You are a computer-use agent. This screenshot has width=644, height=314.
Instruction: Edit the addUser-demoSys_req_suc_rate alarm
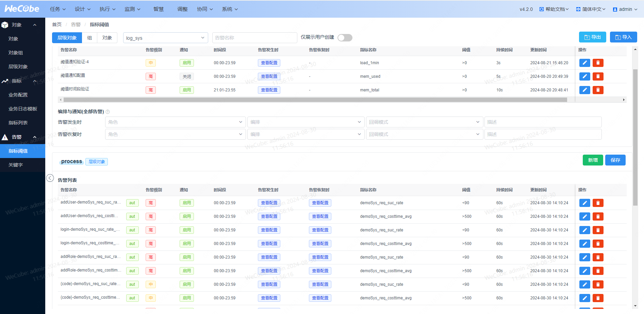[584, 203]
